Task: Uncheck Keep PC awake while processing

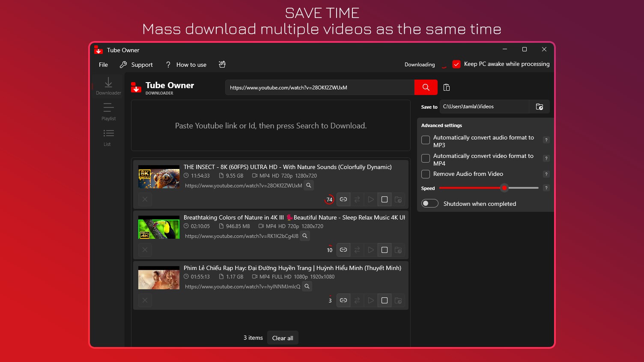Action: click(456, 64)
